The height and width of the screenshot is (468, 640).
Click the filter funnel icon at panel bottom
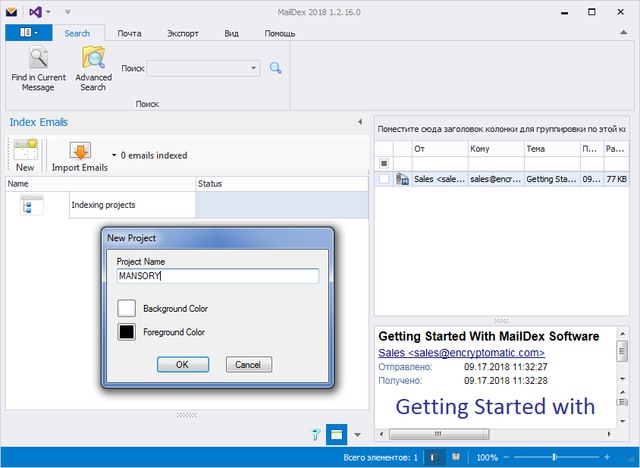point(316,434)
